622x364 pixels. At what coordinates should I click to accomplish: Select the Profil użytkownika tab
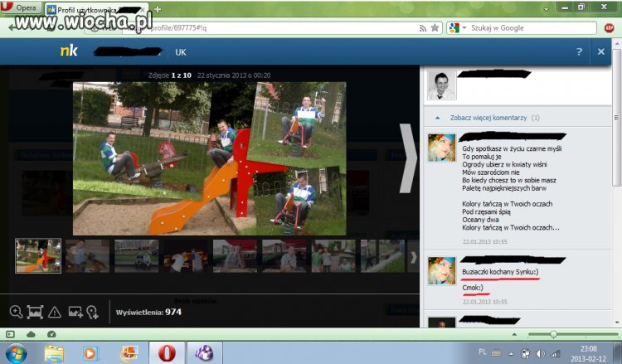(x=97, y=9)
